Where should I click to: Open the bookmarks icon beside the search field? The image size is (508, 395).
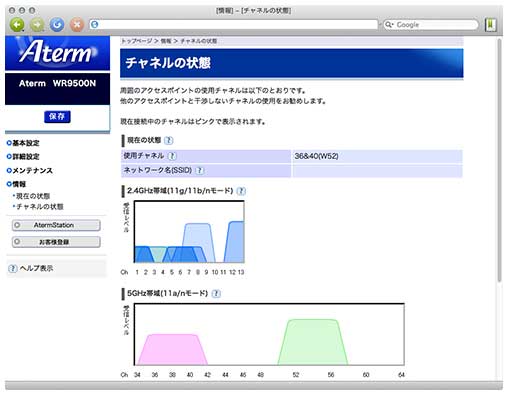click(x=491, y=25)
